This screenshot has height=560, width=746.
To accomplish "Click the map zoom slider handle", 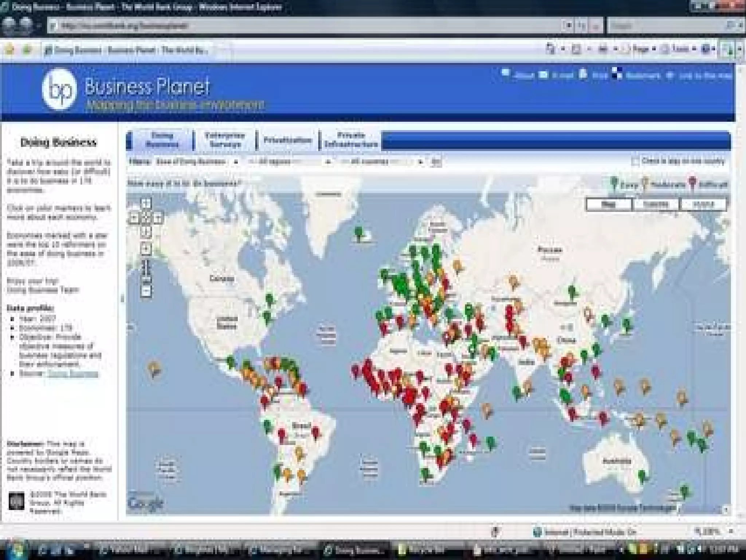I will 146,280.
